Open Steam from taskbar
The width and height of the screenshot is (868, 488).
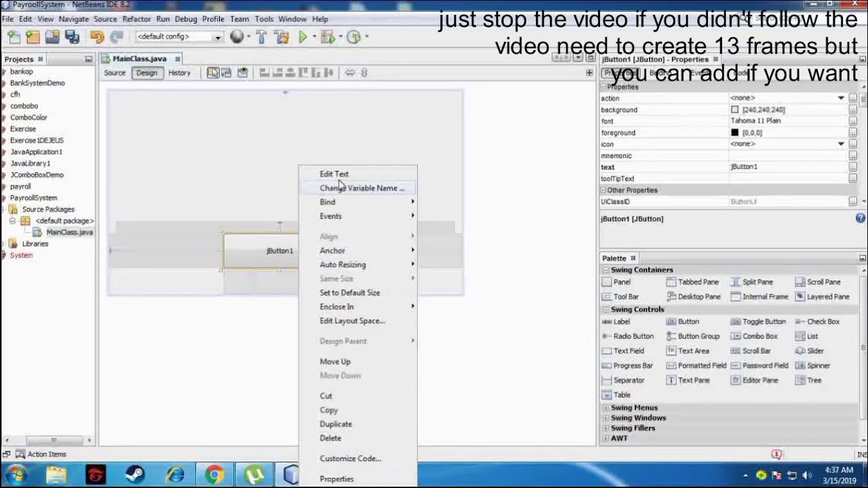(x=135, y=474)
